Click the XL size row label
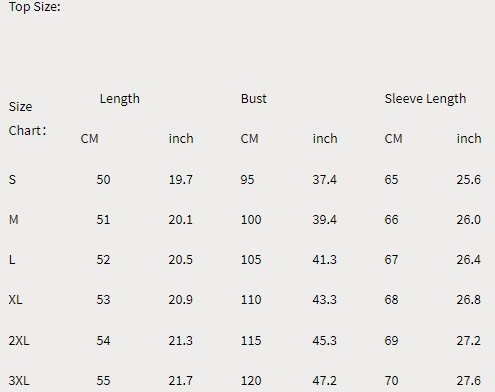Screen dimensions: 495x392 pos(16,300)
